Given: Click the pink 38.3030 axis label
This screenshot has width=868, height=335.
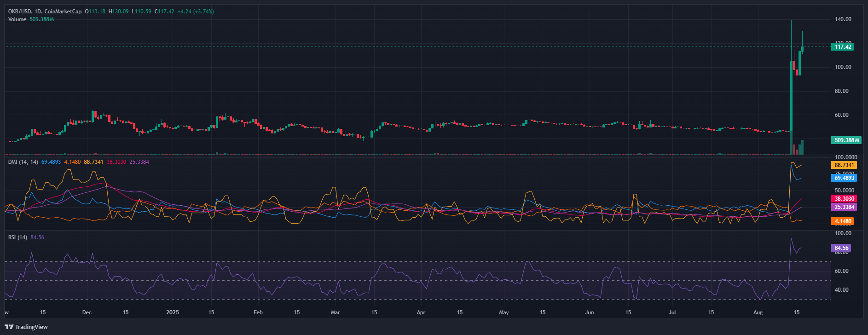Looking at the screenshot, I should (x=844, y=199).
